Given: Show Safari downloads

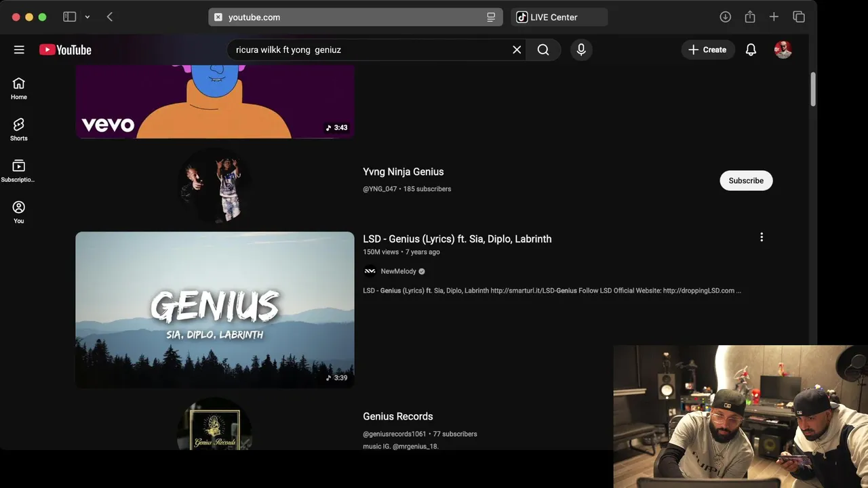Looking at the screenshot, I should (726, 17).
